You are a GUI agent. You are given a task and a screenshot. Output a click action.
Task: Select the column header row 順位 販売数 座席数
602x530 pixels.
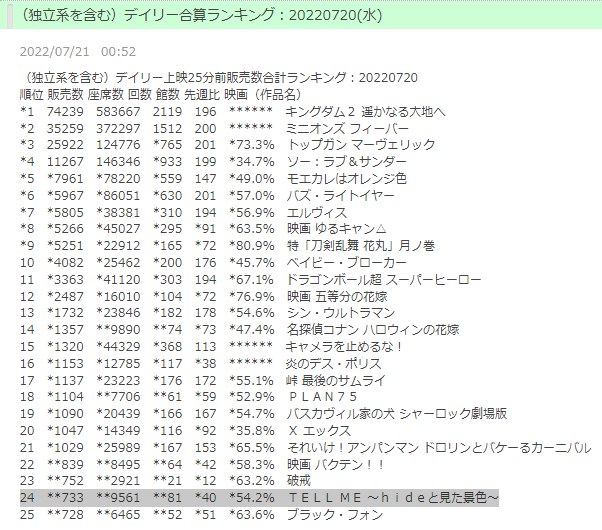tap(160, 94)
